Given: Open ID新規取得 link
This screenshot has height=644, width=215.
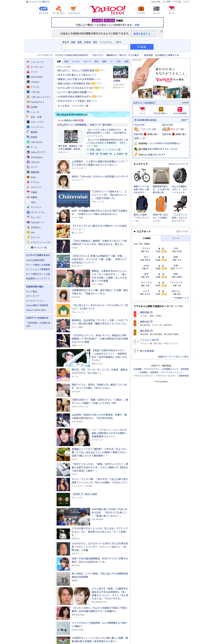Looking at the screenshot, I should pos(149,103).
